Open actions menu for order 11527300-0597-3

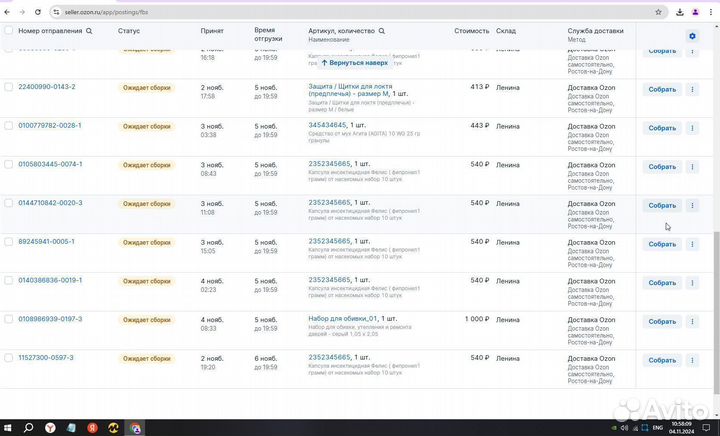click(x=692, y=360)
